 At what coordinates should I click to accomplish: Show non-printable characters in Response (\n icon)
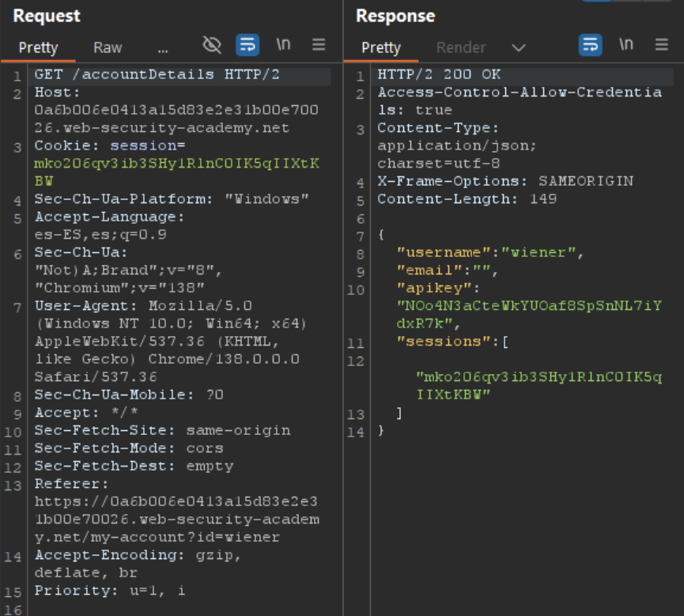point(626,45)
